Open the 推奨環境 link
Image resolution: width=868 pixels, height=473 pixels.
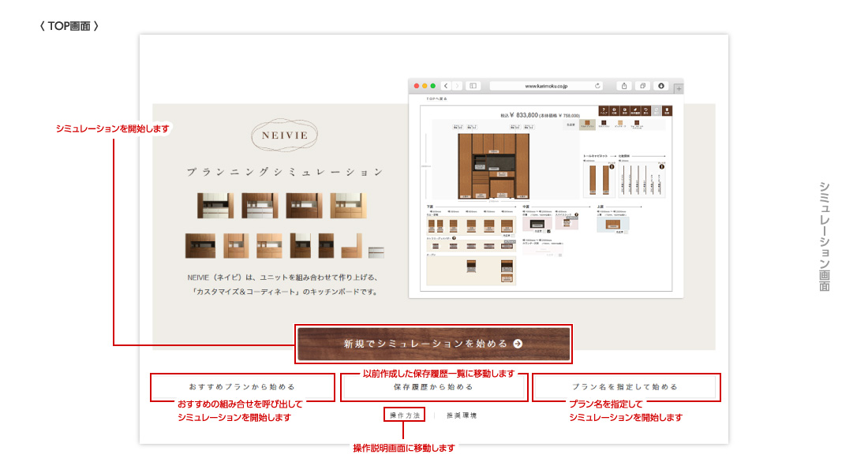(462, 415)
